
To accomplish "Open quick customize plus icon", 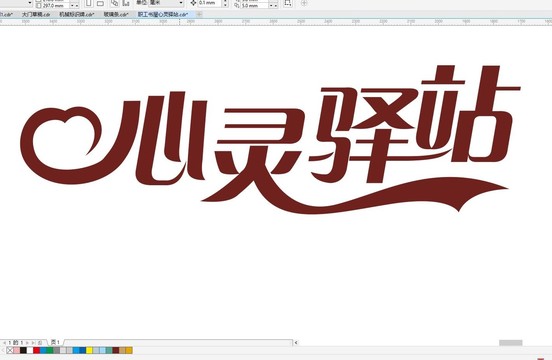I will pyautogui.click(x=304, y=3).
